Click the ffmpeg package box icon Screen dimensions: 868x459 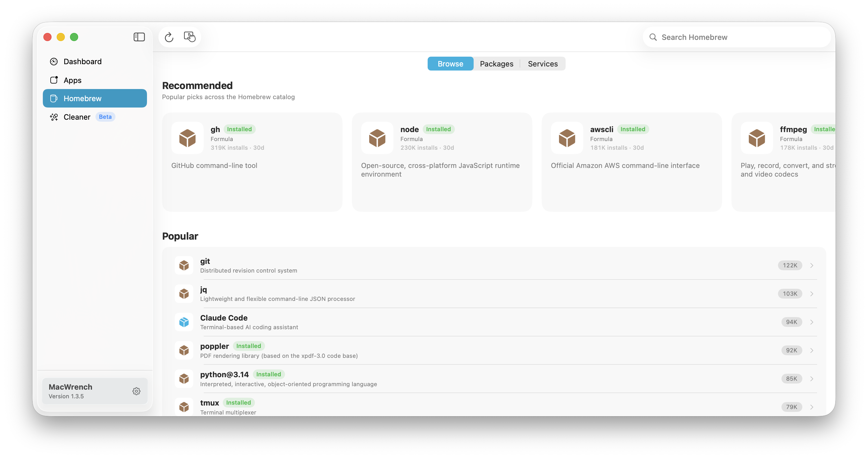[757, 138]
